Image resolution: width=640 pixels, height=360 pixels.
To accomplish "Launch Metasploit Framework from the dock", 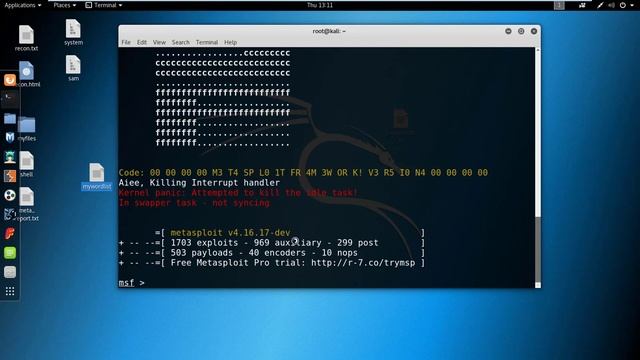I will click(x=10, y=138).
